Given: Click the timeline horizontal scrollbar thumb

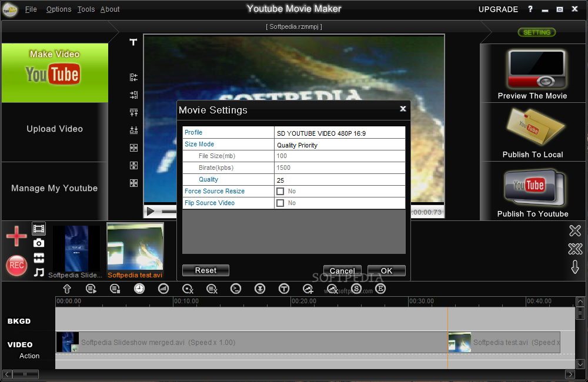Looking at the screenshot, I should [25, 374].
